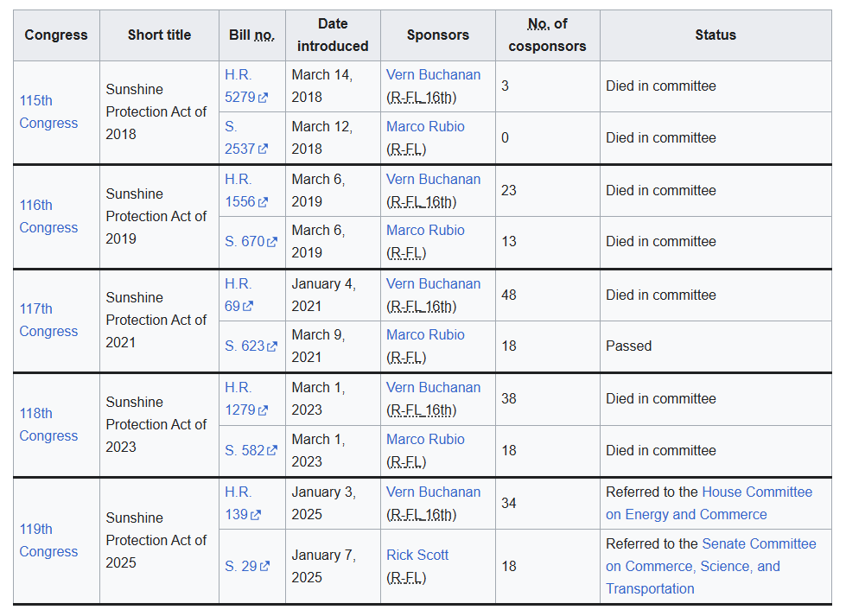This screenshot has height=616, width=846.
Task: Select the Sunshine Protection Act of 2025 cell
Action: [159, 541]
